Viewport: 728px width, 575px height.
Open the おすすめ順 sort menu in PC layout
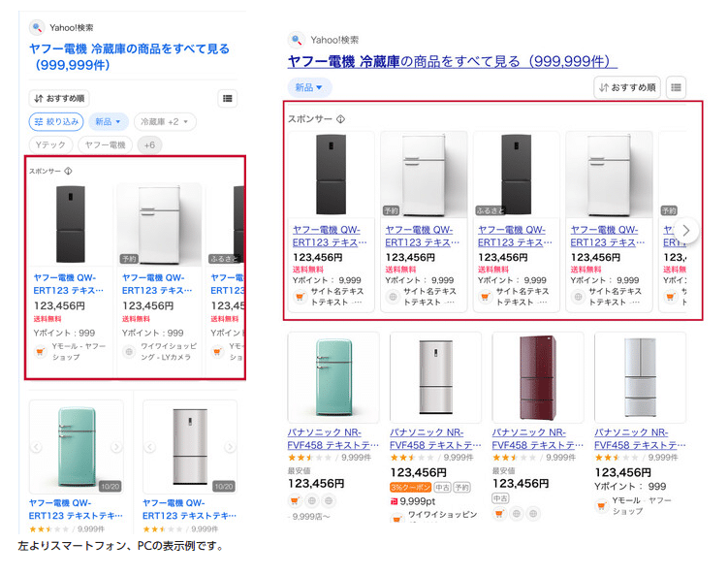(x=627, y=87)
